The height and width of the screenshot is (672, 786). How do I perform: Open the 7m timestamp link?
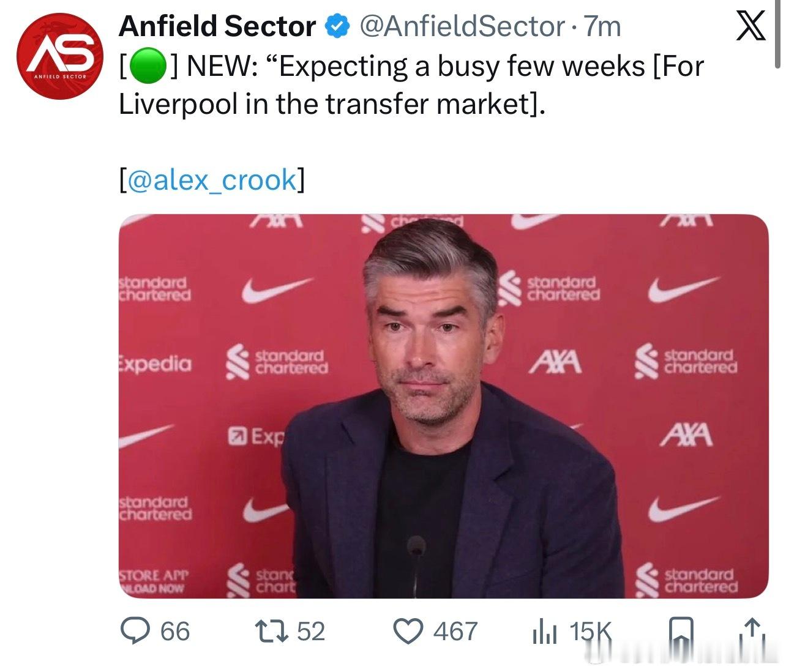coord(602,26)
